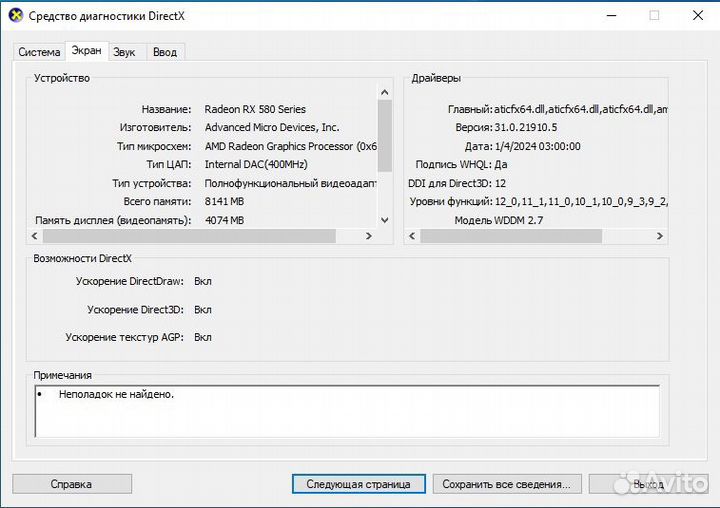This screenshot has height=508, width=720.
Task: Minimize the DirectX diagnostic window
Action: 608,15
